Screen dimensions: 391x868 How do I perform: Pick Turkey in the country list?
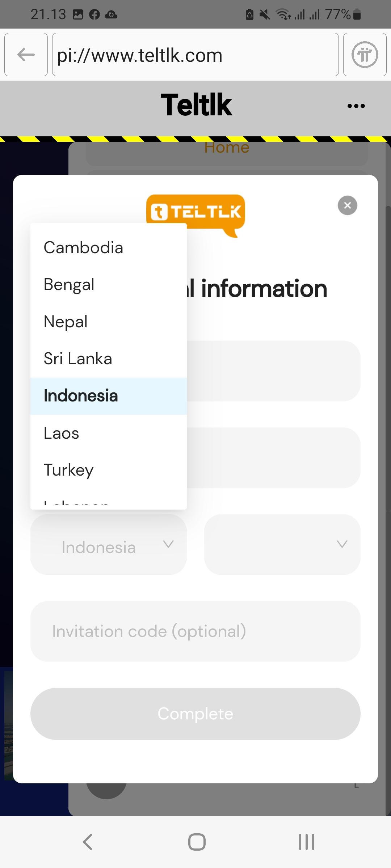[x=69, y=470]
